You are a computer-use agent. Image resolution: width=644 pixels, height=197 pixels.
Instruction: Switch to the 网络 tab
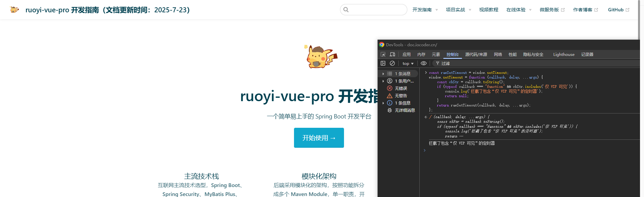pyautogui.click(x=498, y=55)
